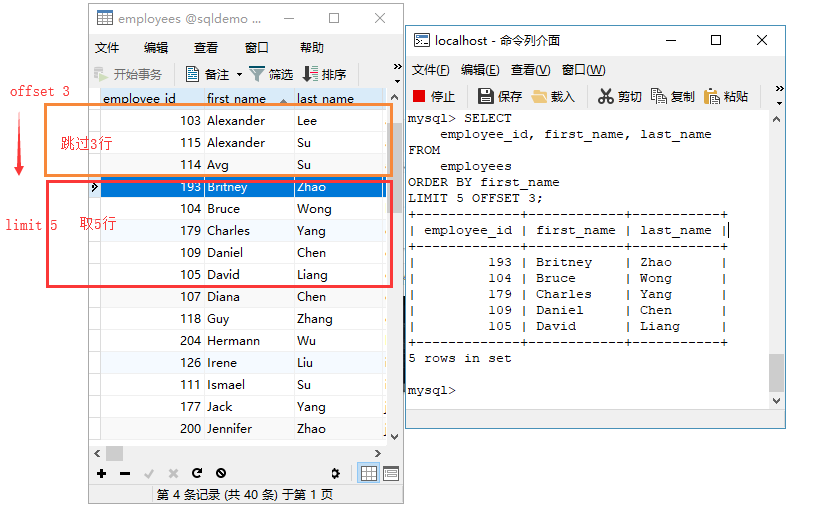815x506 pixels.
Task: Click the 开始事务 begin transaction icon
Action: click(x=100, y=74)
